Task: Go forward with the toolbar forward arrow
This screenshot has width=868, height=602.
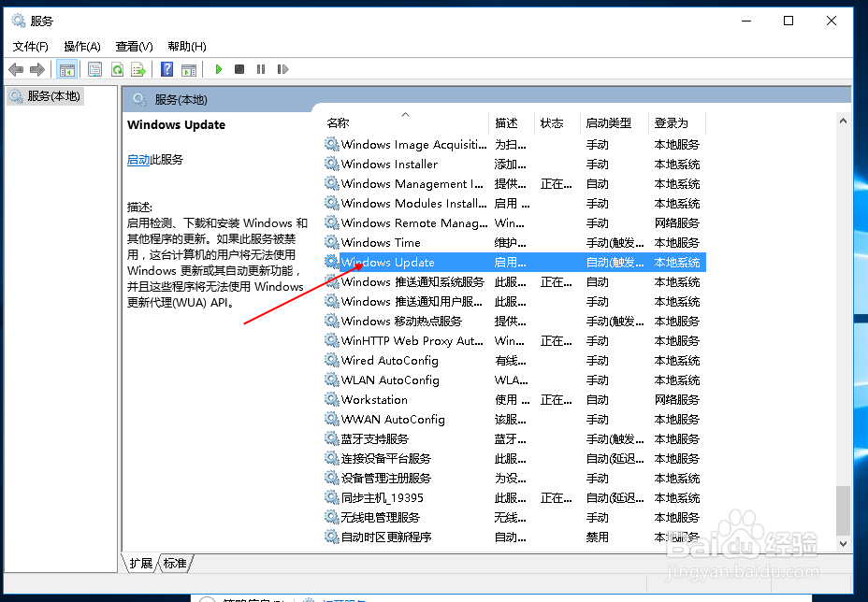Action: 37,70
